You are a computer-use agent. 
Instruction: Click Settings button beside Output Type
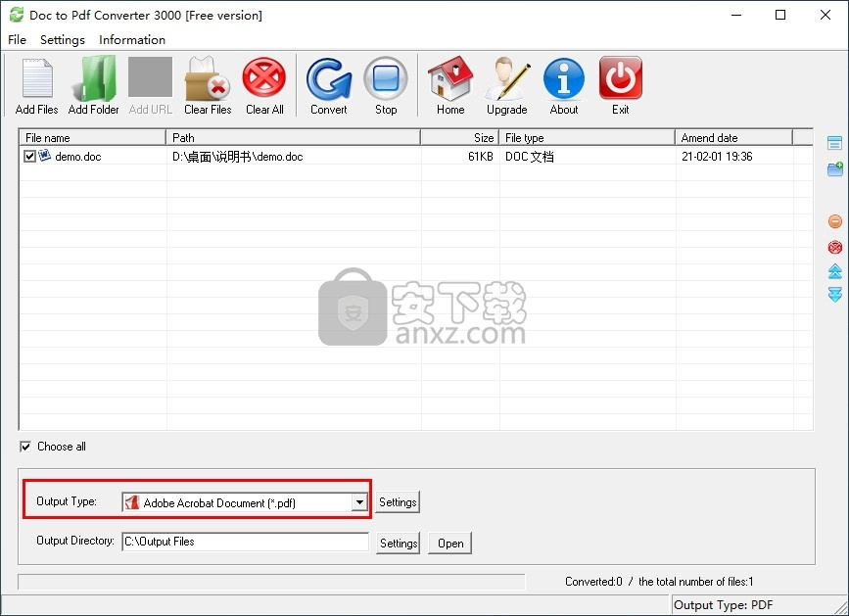click(x=398, y=502)
